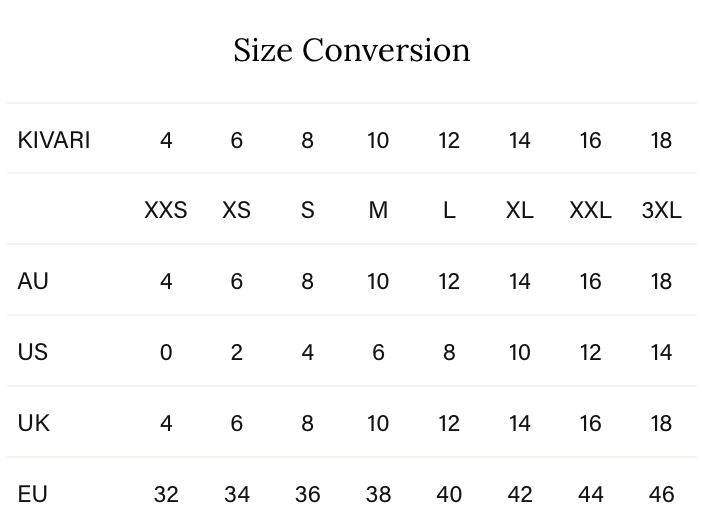
Task: Click EU size 40 cell
Action: click(449, 494)
